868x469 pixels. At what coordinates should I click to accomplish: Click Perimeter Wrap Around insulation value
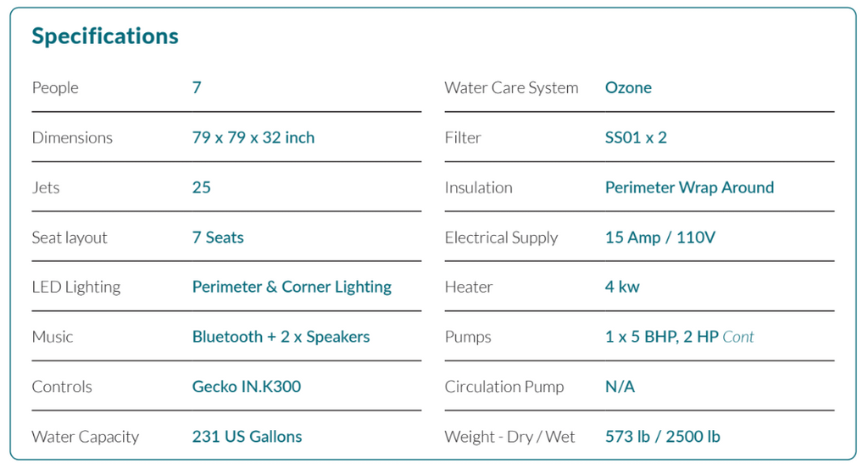(x=689, y=187)
